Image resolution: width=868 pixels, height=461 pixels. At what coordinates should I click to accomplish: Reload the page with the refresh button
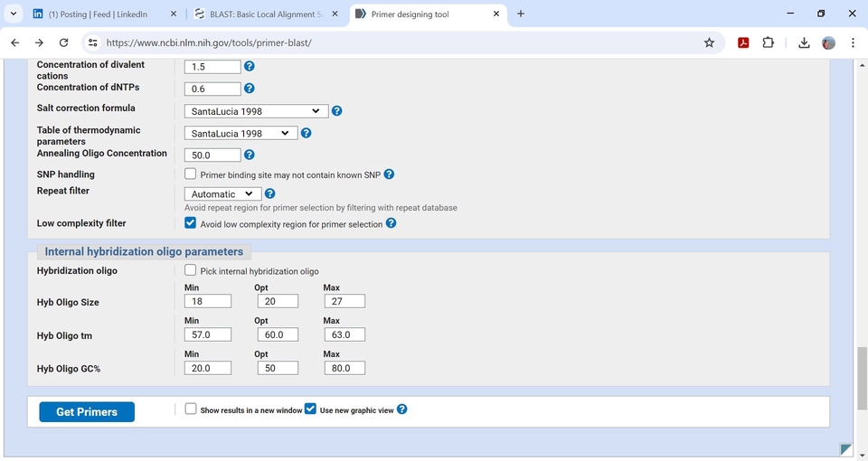tap(63, 42)
